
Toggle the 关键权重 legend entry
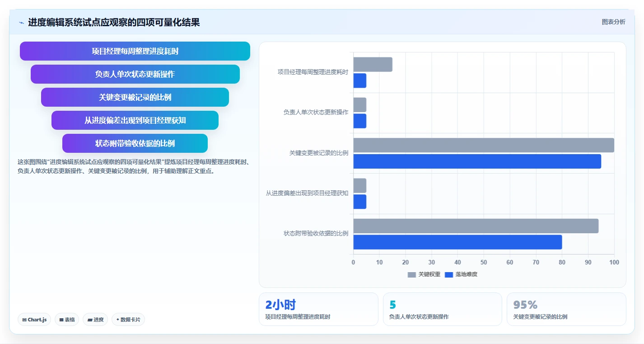click(x=424, y=274)
